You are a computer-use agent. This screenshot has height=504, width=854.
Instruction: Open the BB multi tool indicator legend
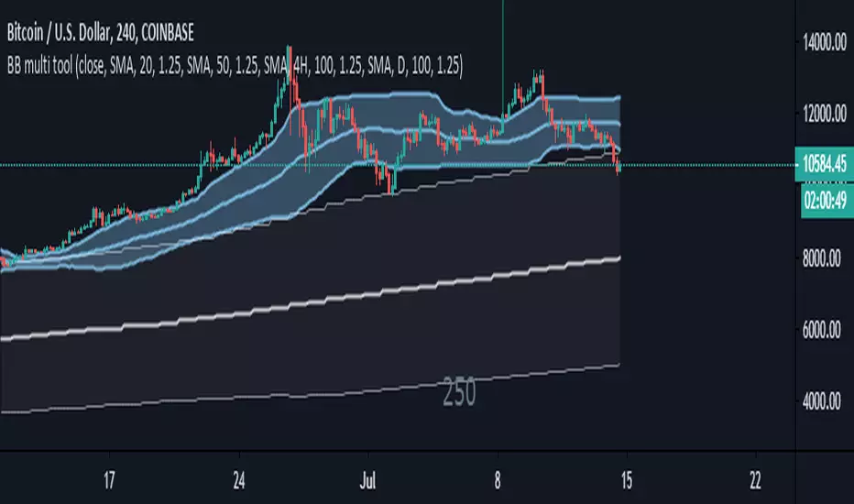pyautogui.click(x=235, y=66)
